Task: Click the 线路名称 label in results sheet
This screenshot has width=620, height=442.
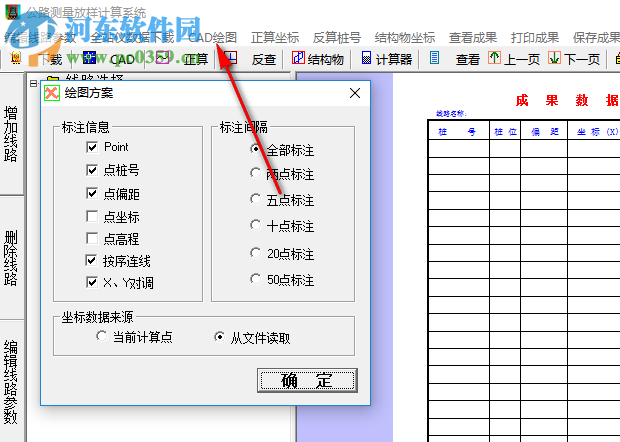Action: click(451, 114)
